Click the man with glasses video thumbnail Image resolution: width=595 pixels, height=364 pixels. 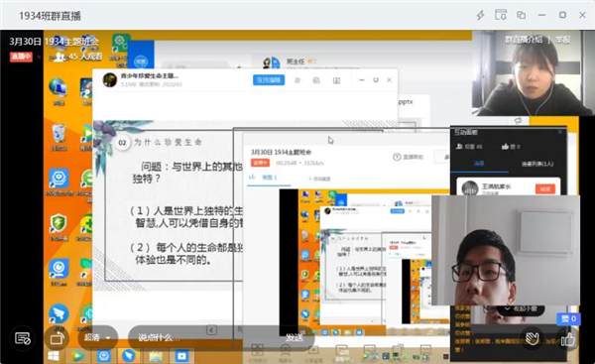(x=506, y=250)
